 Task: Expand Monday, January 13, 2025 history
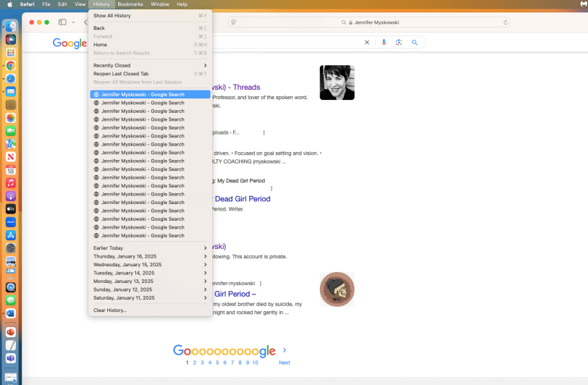coord(150,282)
